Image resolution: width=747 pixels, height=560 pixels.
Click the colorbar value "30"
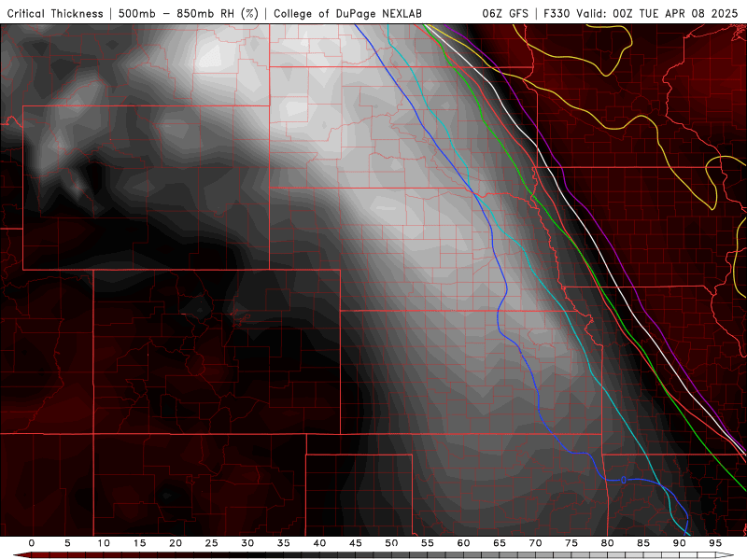click(247, 543)
